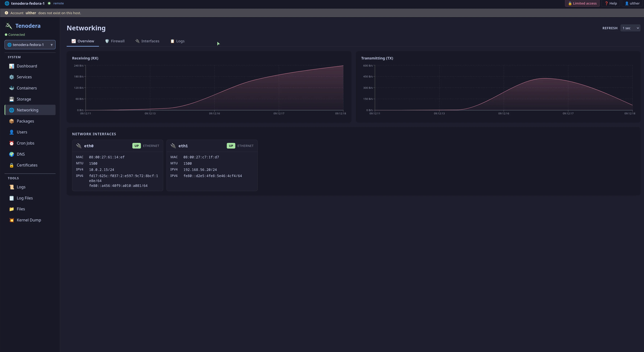
Task: Click the eth0 plug icon
Action: point(79,146)
